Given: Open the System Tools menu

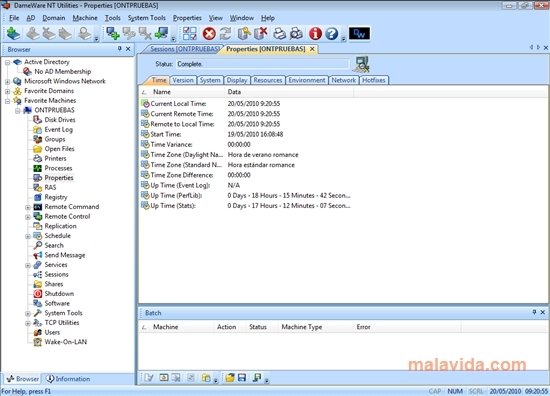Looking at the screenshot, I should pyautogui.click(x=146, y=18).
